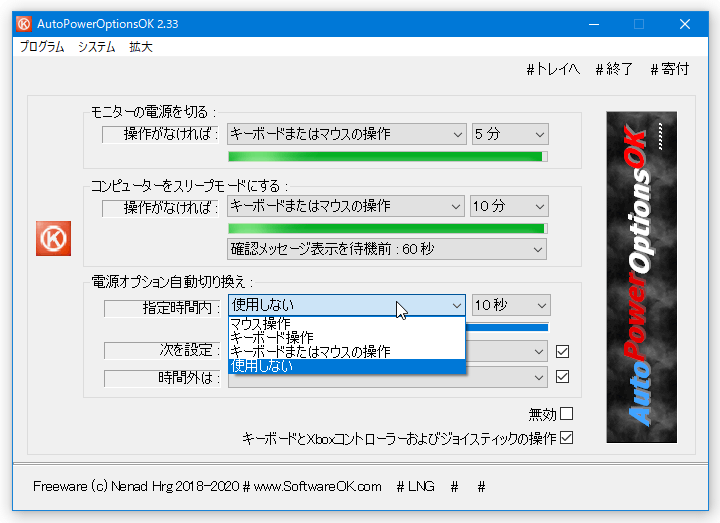720x523 pixels.
Task: Click the AutoPowerOptionsOK title bar icon
Action: tap(24, 24)
